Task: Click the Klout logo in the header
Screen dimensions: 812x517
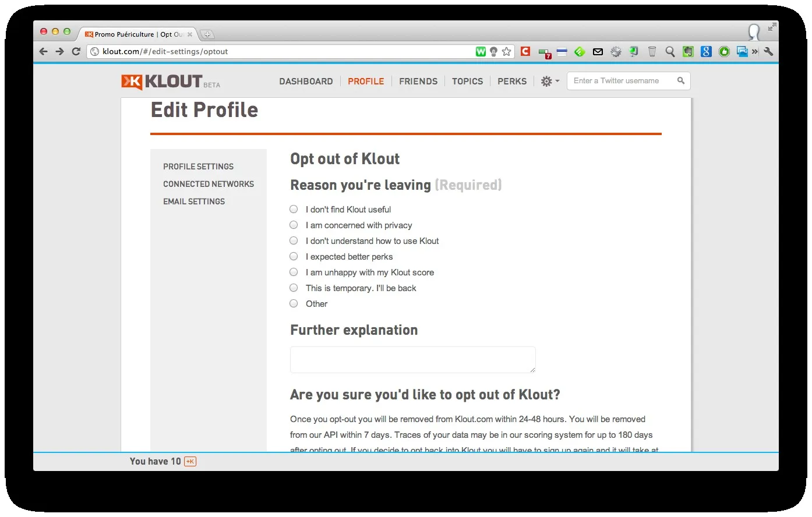Action: (x=162, y=82)
